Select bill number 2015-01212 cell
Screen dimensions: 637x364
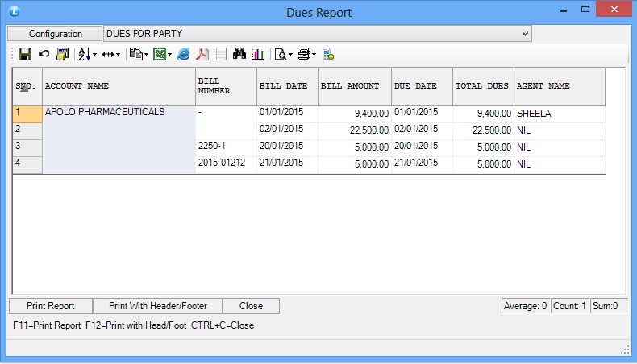point(222,164)
